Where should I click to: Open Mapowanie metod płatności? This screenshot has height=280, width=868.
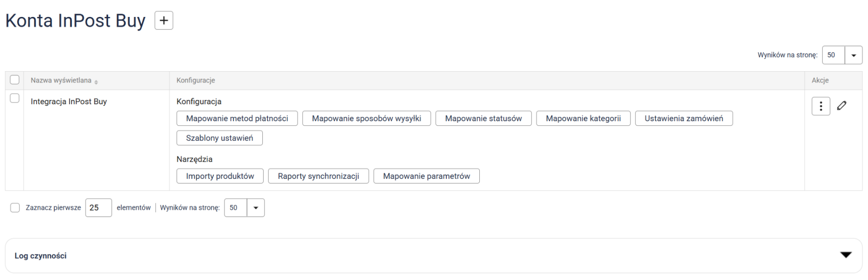(x=237, y=119)
